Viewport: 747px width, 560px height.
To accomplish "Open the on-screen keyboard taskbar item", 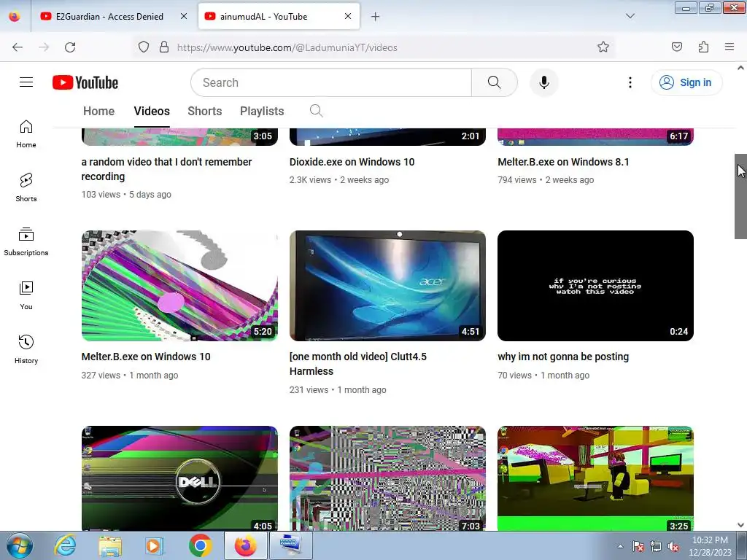I will coord(291,545).
